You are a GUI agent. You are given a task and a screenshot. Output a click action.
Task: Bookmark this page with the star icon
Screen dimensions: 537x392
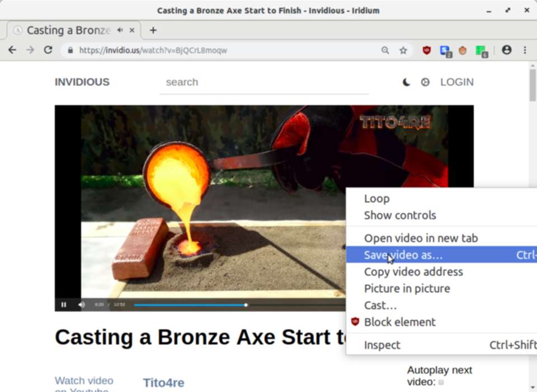403,50
